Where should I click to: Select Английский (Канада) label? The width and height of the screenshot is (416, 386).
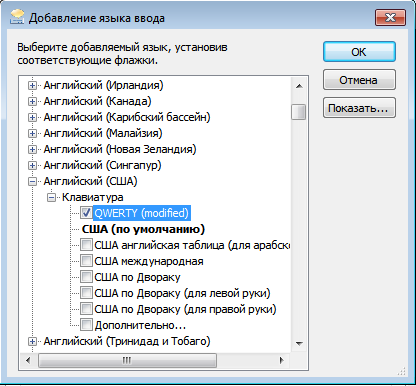point(97,101)
